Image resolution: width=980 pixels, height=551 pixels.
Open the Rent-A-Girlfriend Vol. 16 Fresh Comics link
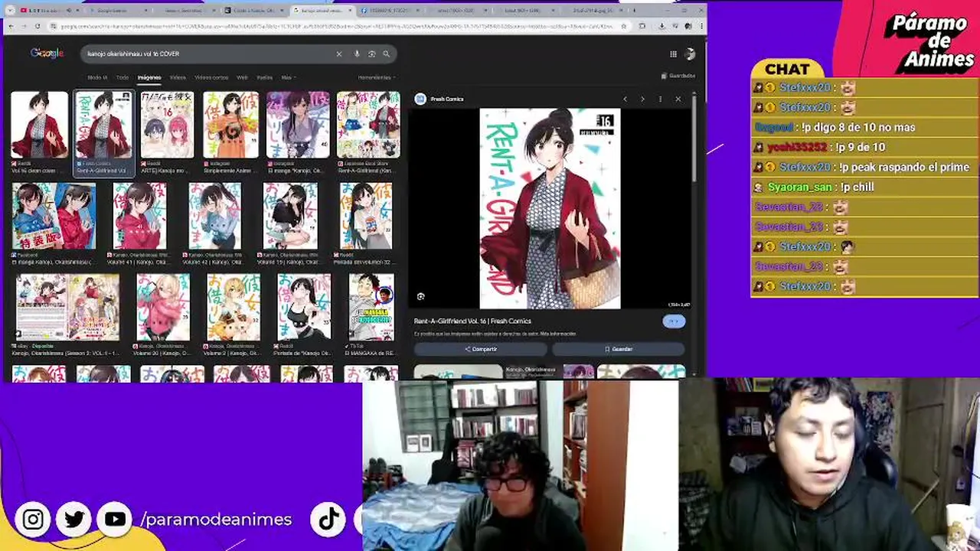pyautogui.click(x=472, y=321)
